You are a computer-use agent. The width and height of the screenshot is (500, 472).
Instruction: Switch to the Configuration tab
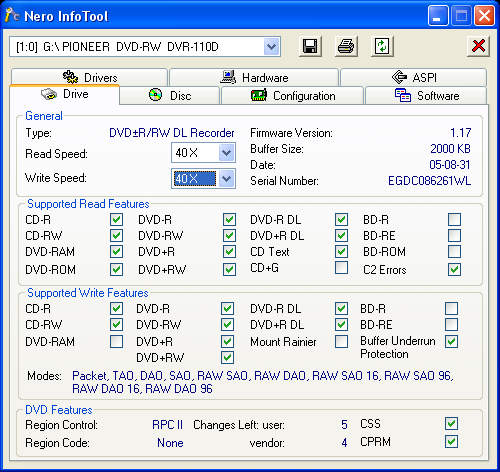click(x=292, y=96)
